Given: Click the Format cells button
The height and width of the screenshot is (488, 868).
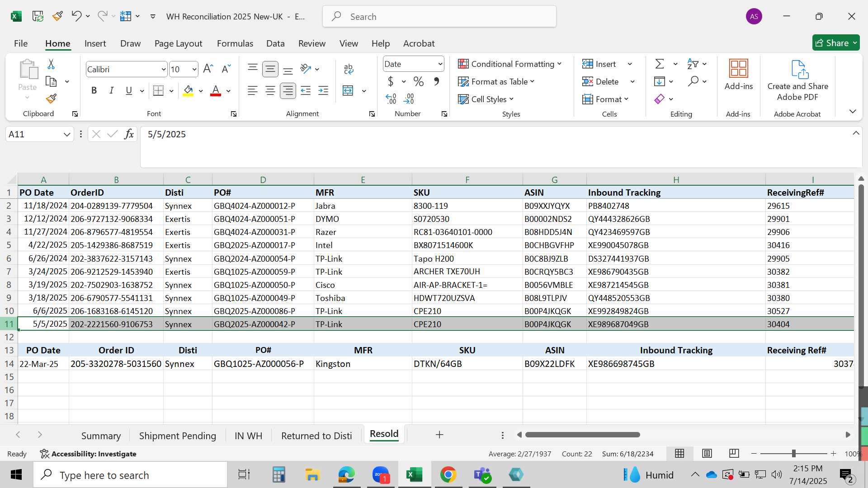Looking at the screenshot, I should pos(605,99).
